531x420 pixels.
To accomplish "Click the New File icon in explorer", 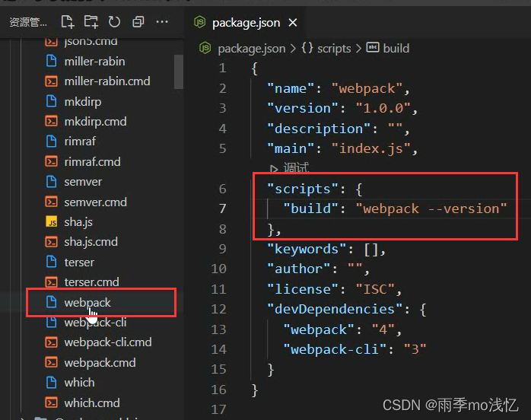I will pyautogui.click(x=68, y=22).
